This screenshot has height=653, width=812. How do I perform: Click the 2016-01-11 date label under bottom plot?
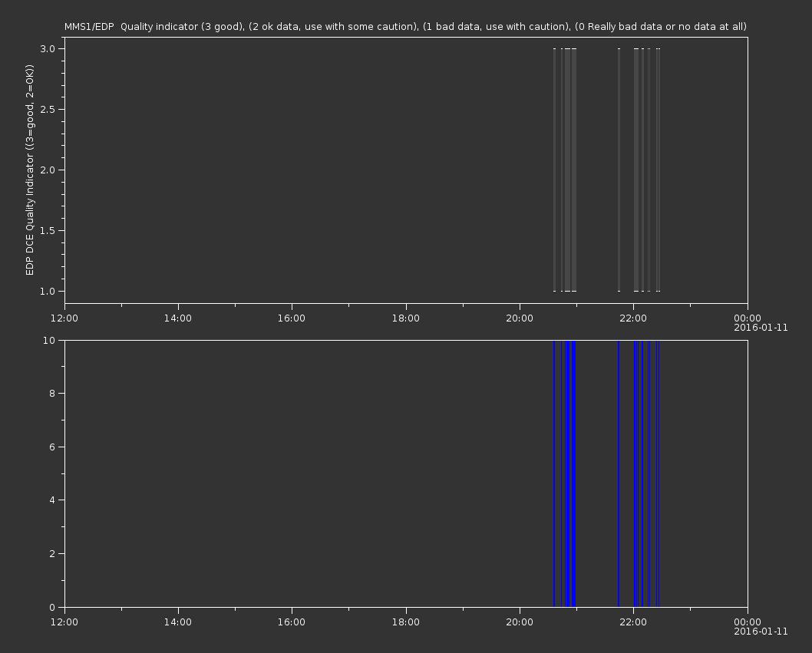tap(761, 632)
